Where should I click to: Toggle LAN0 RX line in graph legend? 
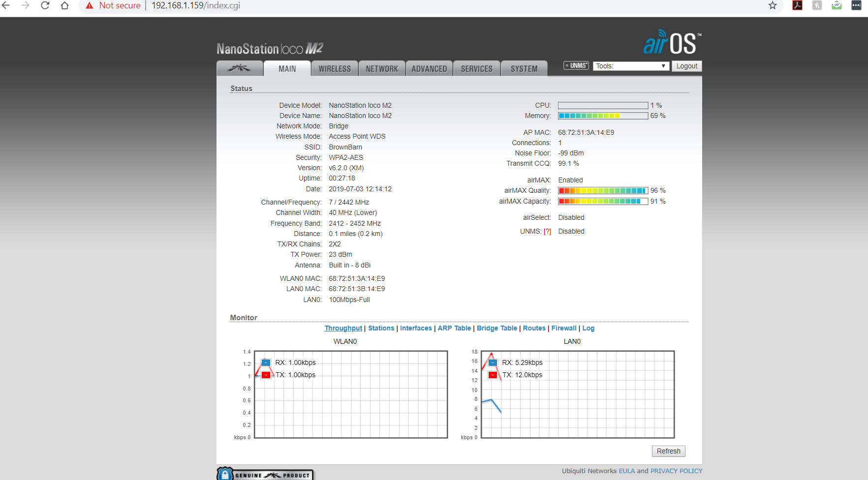[x=493, y=363]
